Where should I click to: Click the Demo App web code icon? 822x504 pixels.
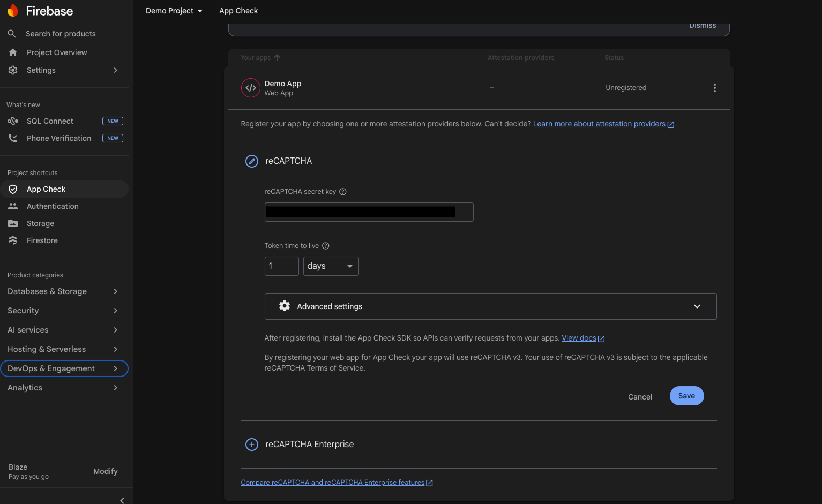(251, 88)
